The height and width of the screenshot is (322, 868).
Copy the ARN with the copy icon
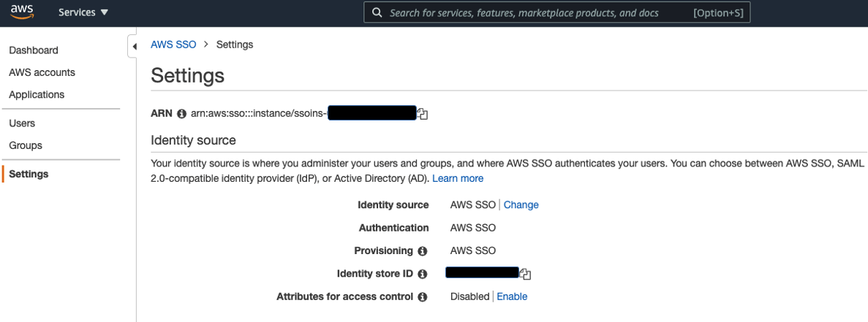(x=422, y=114)
